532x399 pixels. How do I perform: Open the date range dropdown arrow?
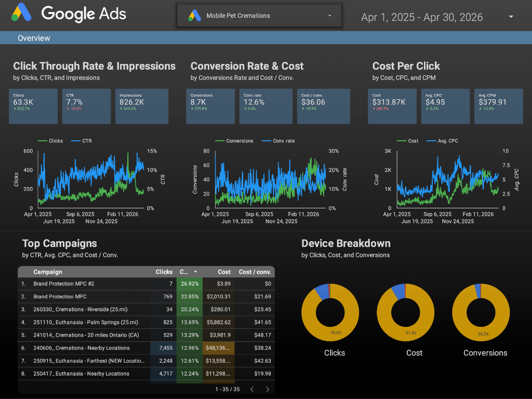(x=511, y=17)
